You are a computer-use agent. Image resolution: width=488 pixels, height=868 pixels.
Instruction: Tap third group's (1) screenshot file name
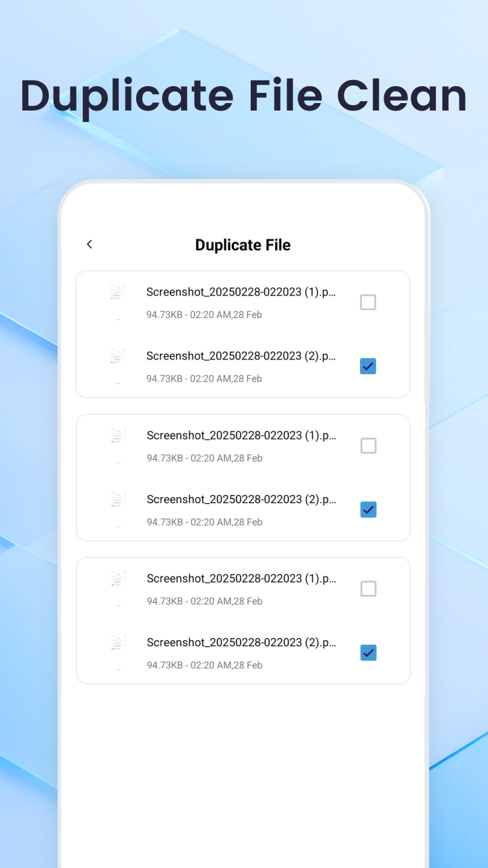tap(241, 578)
